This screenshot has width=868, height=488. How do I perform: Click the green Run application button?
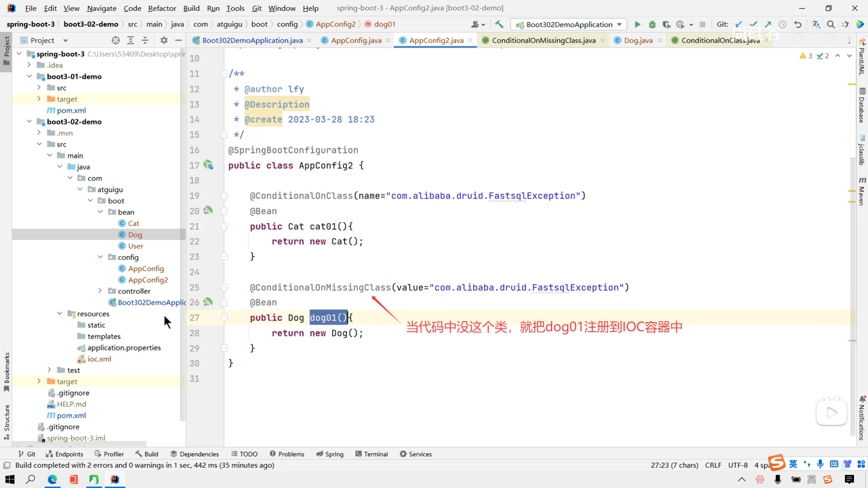click(x=637, y=24)
